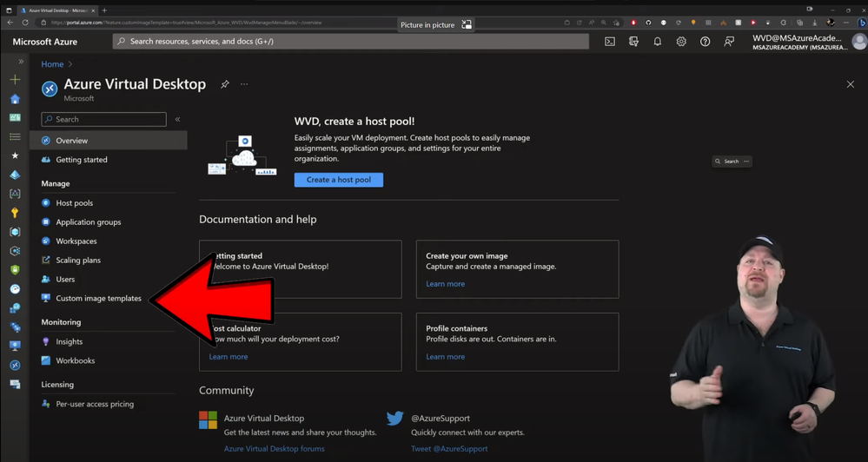
Task: Open Cloud Shell from the Azure header
Action: click(609, 42)
